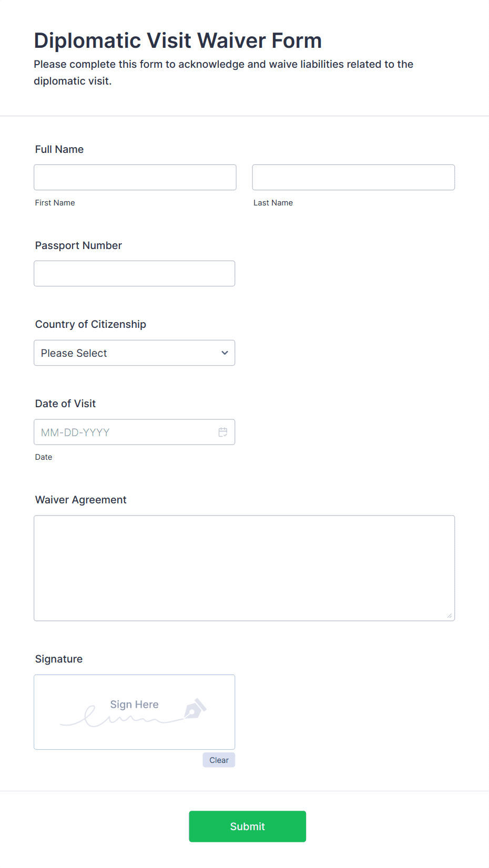The image size is (489, 868).
Task: Select the Passport Number input box
Action: point(135,274)
